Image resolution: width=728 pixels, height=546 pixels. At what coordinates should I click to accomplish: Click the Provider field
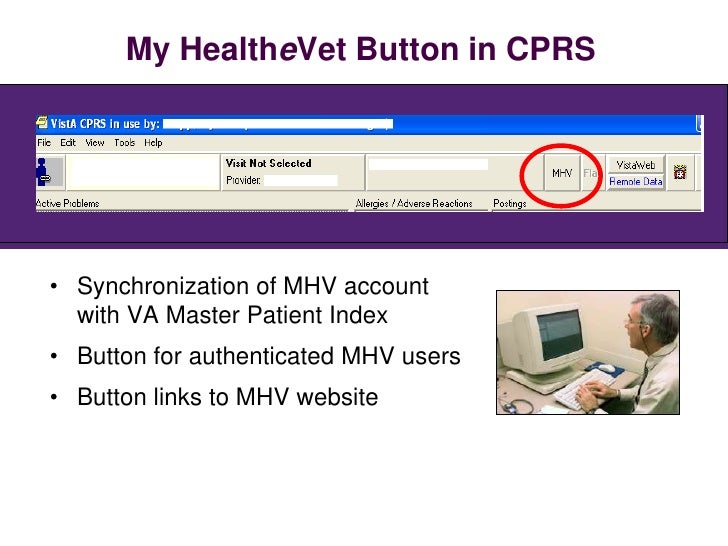click(301, 180)
